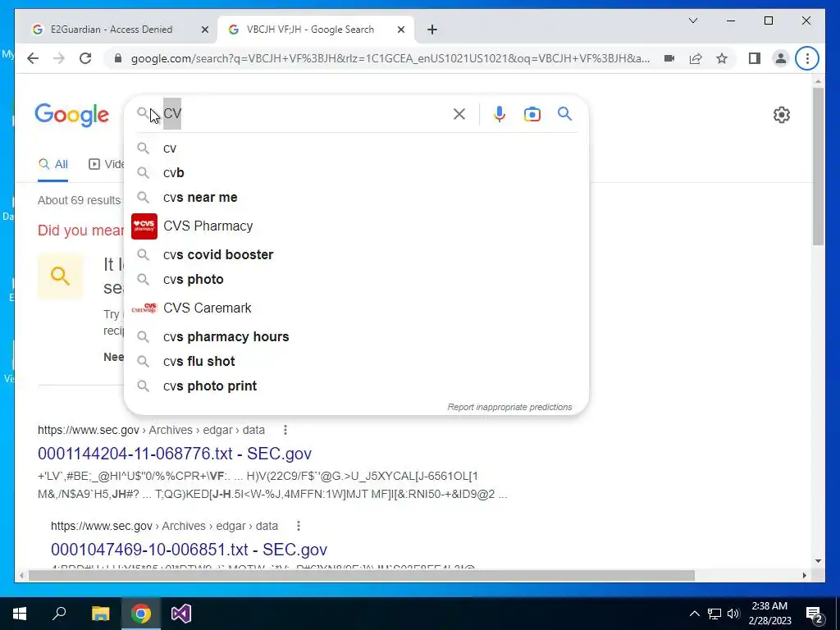Open the volume control in tray
The width and height of the screenshot is (840, 630).
733,614
